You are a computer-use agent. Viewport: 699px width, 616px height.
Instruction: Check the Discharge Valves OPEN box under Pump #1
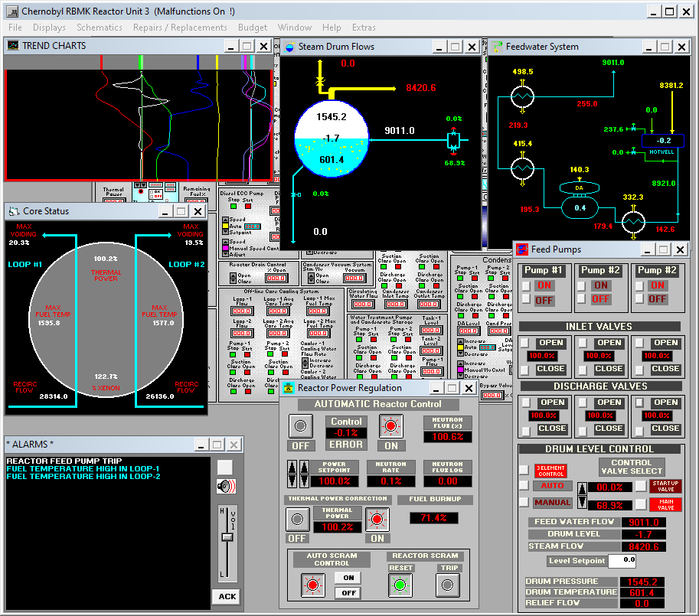pos(526,403)
